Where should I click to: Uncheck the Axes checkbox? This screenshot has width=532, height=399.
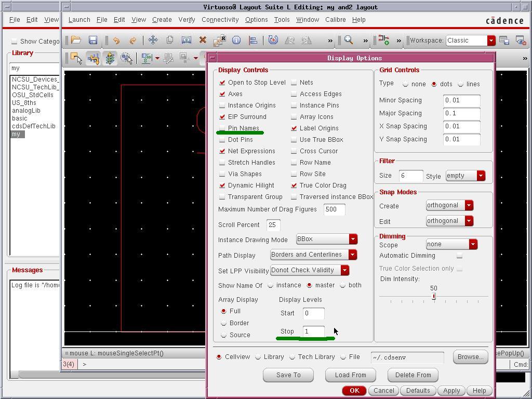coord(222,94)
